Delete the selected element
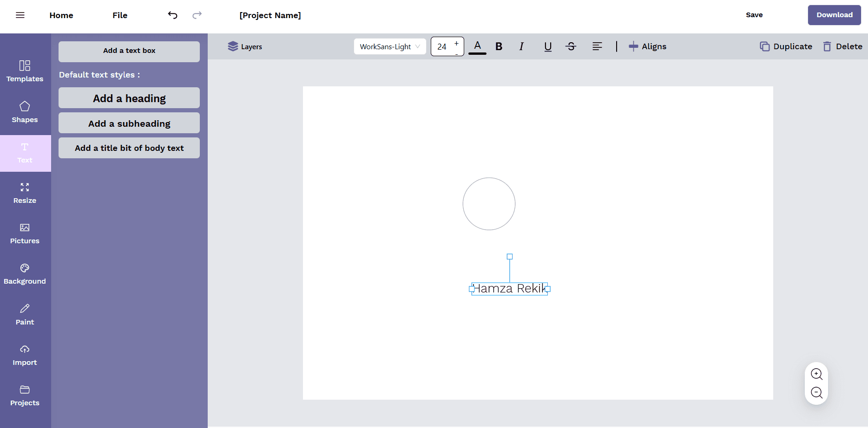The image size is (868, 428). pos(843,46)
